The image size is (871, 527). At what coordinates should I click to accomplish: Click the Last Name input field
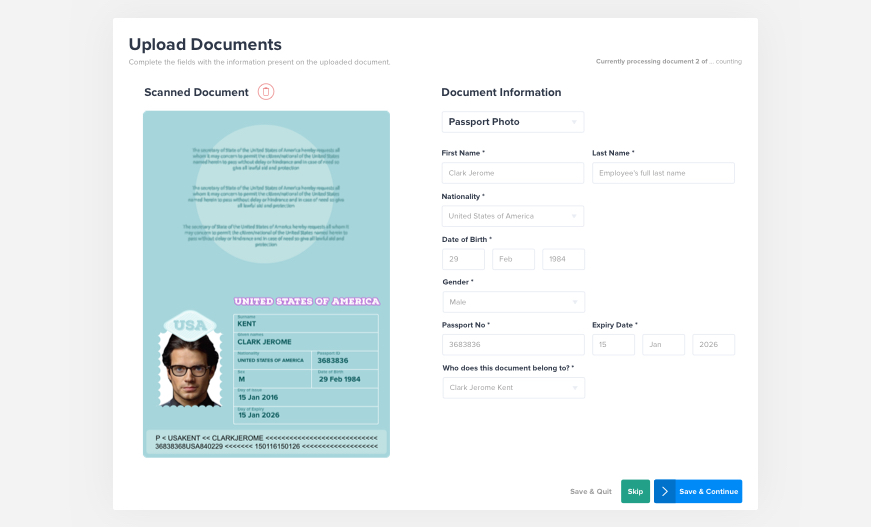tap(663, 173)
